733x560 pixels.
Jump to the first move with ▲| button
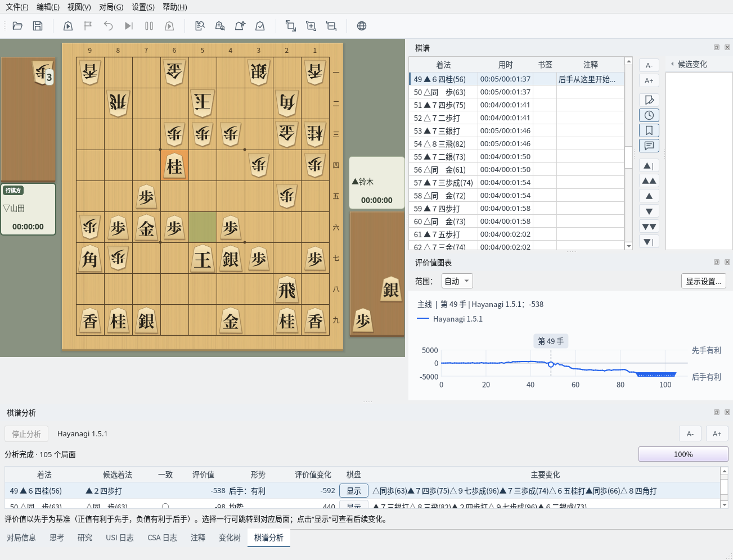coord(649,166)
